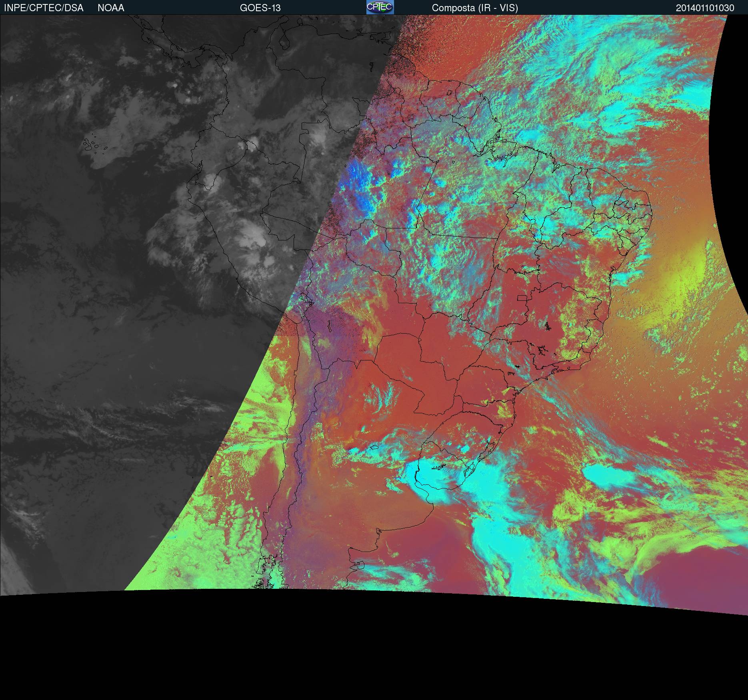
Task: Click the NOAA label in the header
Action: (111, 8)
